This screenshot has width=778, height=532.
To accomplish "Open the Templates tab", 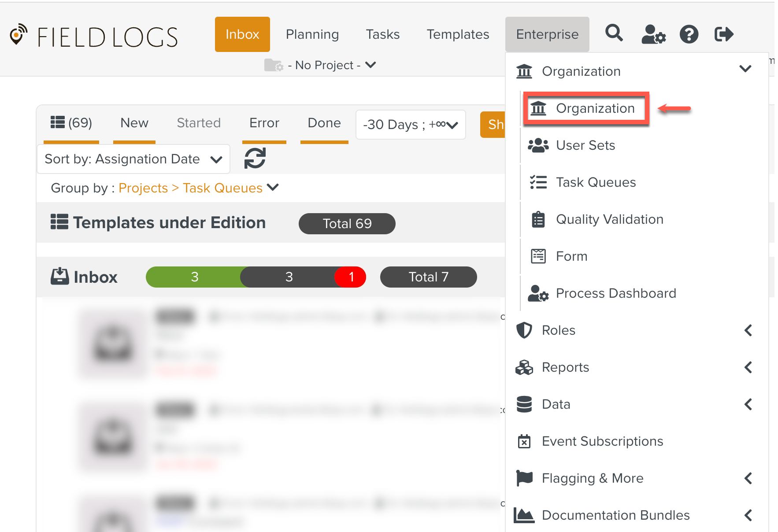I will pyautogui.click(x=458, y=34).
